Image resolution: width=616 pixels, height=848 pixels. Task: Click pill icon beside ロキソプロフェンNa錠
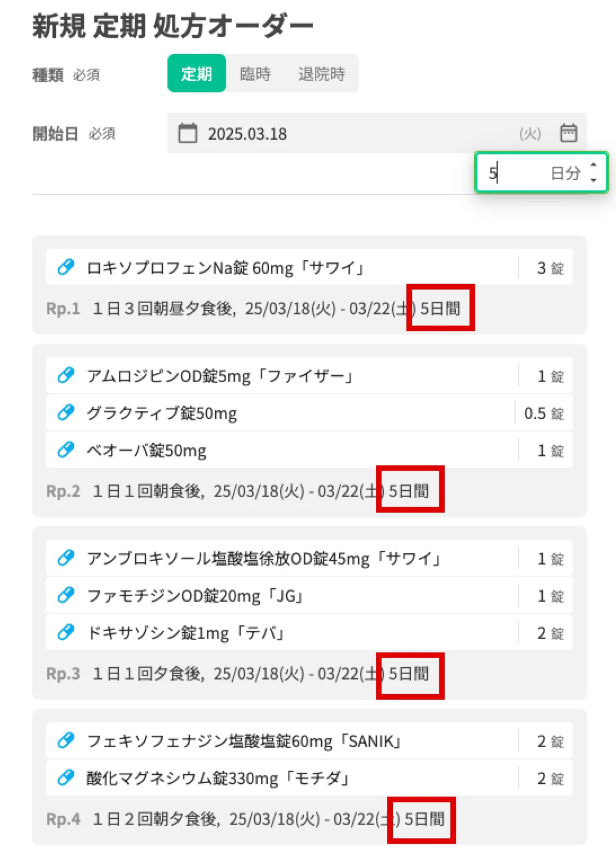coord(66,267)
